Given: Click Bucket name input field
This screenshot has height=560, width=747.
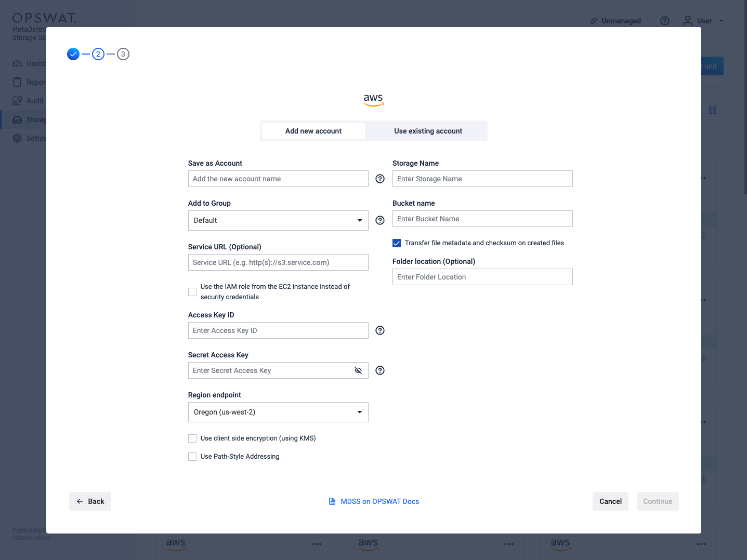Looking at the screenshot, I should 482,219.
